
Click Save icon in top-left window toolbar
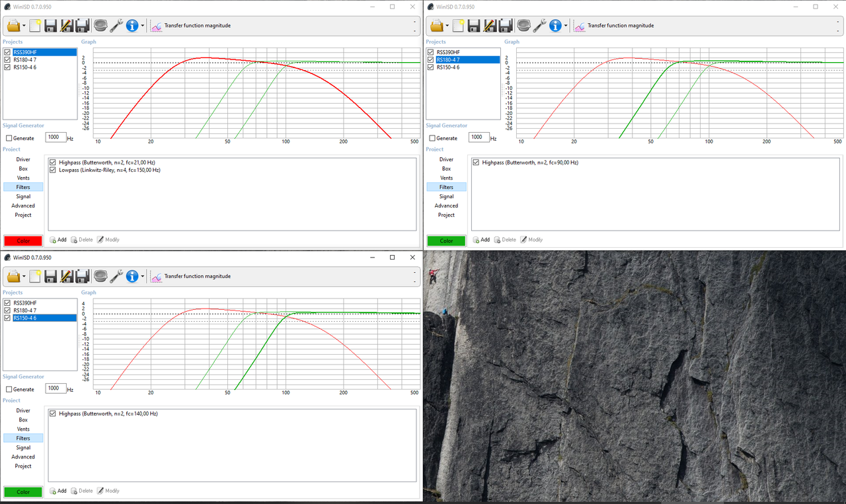50,26
